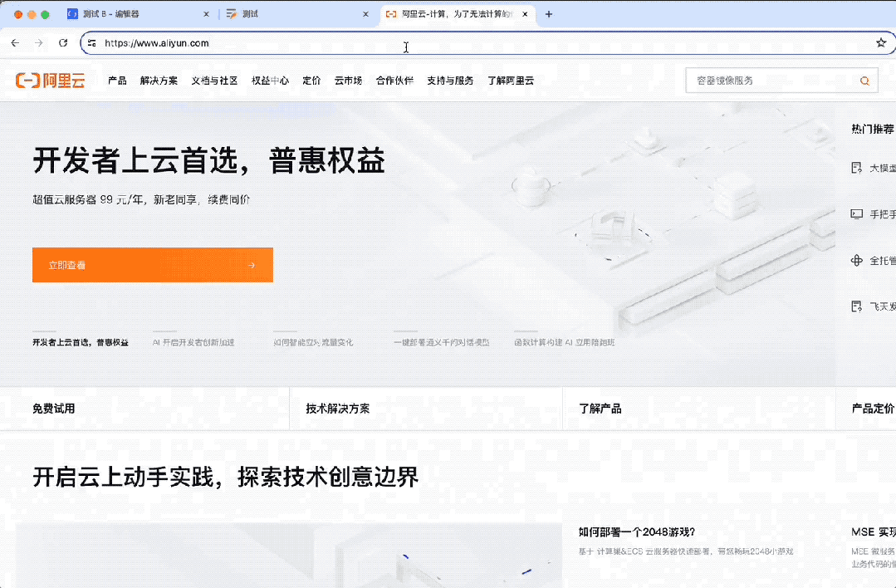896x588 pixels.
Task: Click the 飞天 icon in 热门推荐
Action: [857, 306]
